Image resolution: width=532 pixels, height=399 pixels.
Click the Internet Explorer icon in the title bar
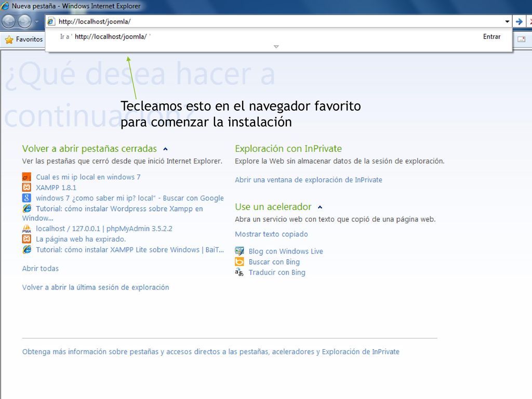tap(5, 6)
